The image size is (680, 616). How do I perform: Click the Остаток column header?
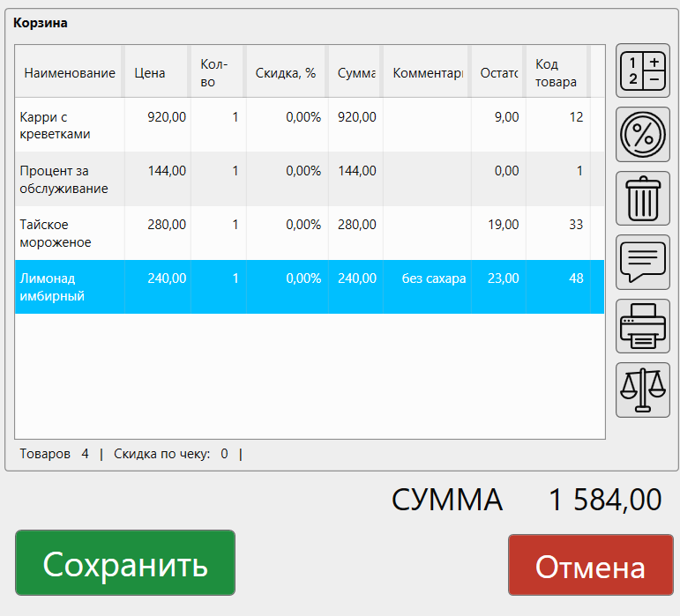(x=498, y=73)
